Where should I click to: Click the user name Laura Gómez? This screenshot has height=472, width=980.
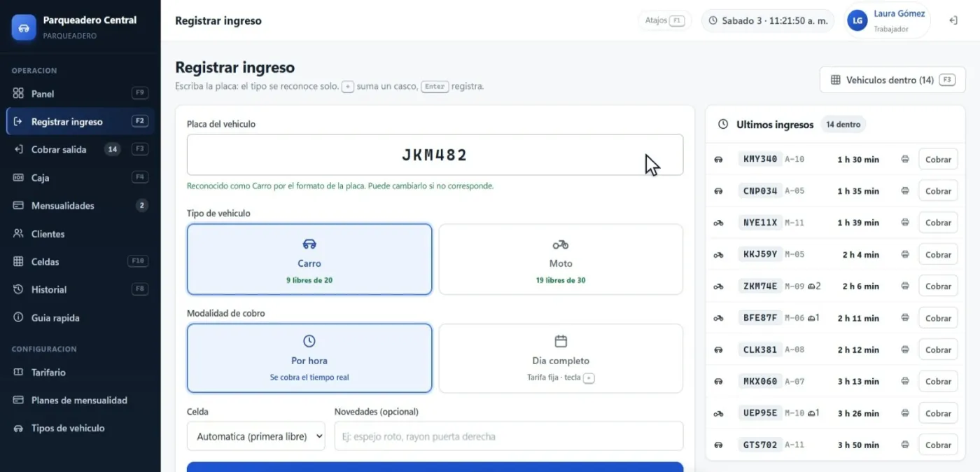(x=899, y=13)
